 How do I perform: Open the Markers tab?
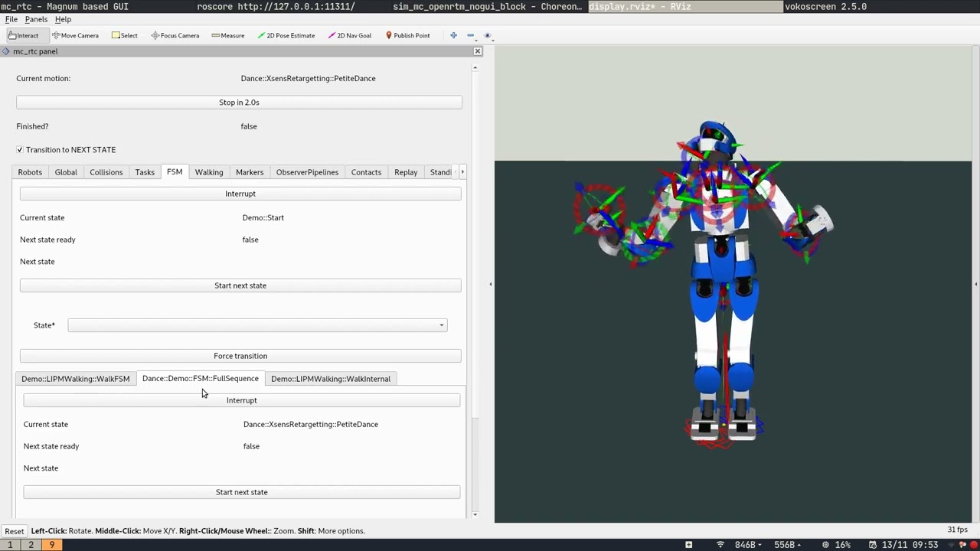(250, 172)
